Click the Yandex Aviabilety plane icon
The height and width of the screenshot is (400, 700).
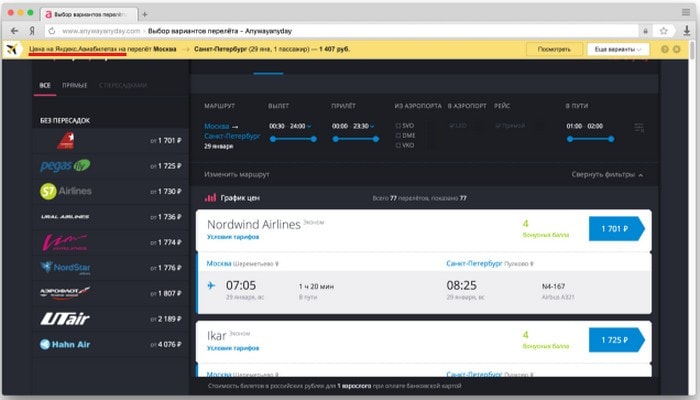[x=12, y=49]
